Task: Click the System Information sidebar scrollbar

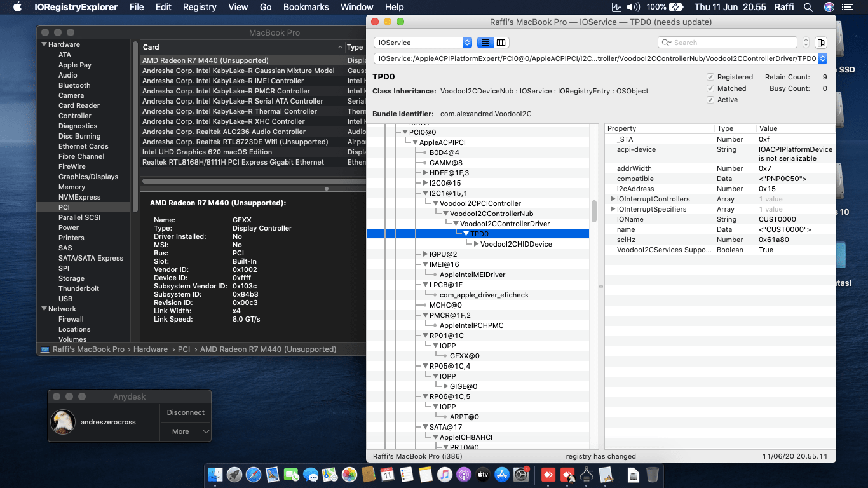Action: pos(135,127)
